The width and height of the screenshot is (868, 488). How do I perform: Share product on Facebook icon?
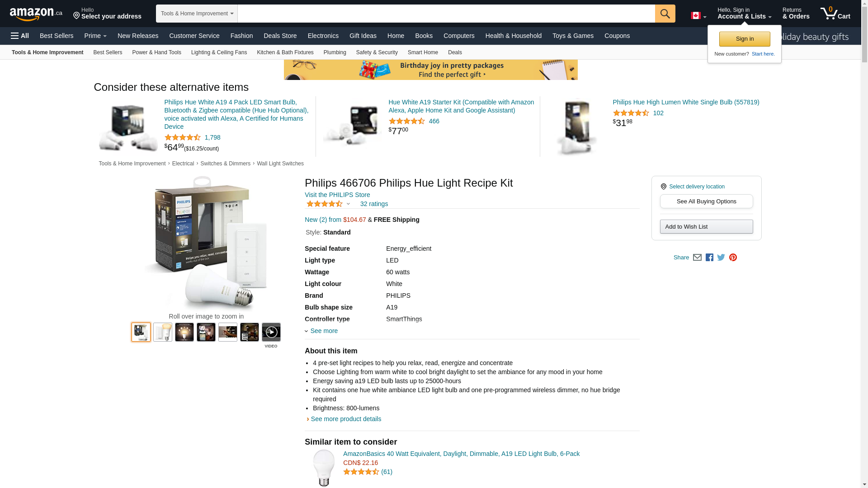tap(709, 258)
